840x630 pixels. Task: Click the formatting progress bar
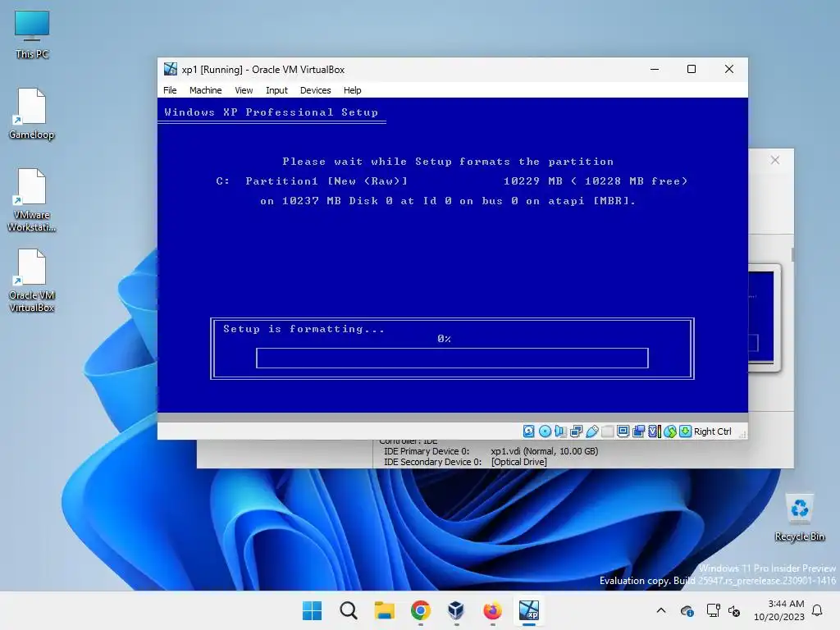[452, 358]
